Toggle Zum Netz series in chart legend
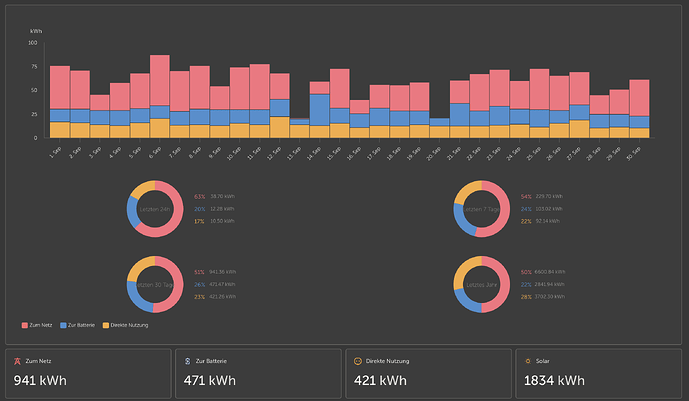The width and height of the screenshot is (689, 401). (x=37, y=325)
